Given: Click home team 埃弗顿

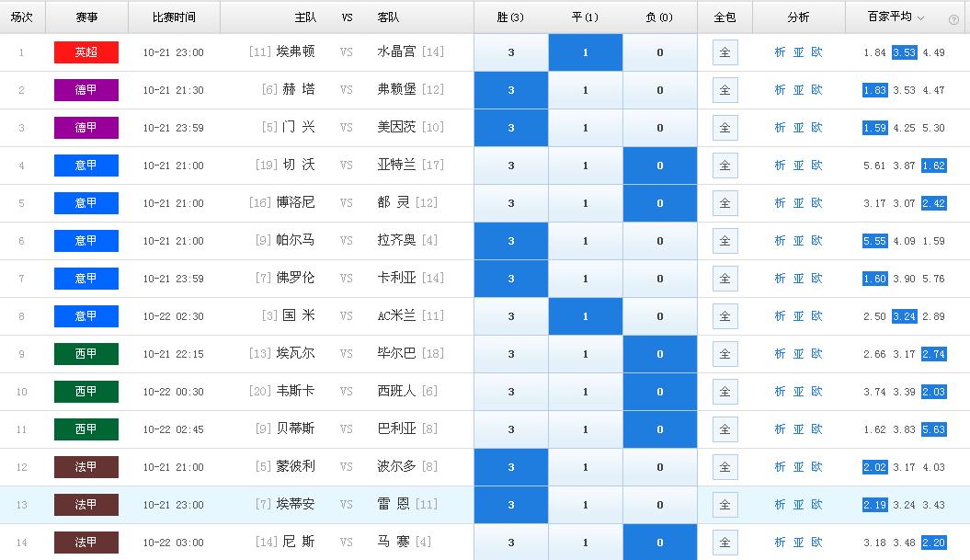Looking at the screenshot, I should (x=295, y=52).
